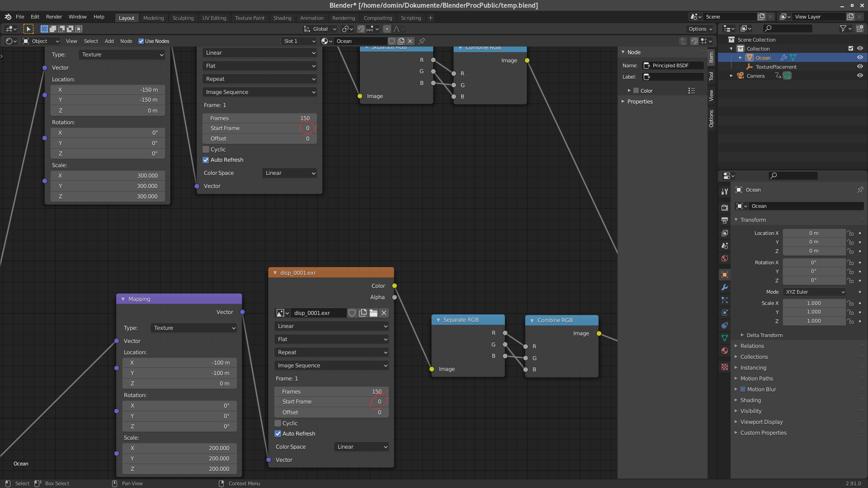Open the Render Properties tab
The image size is (868, 488).
[x=724, y=206]
